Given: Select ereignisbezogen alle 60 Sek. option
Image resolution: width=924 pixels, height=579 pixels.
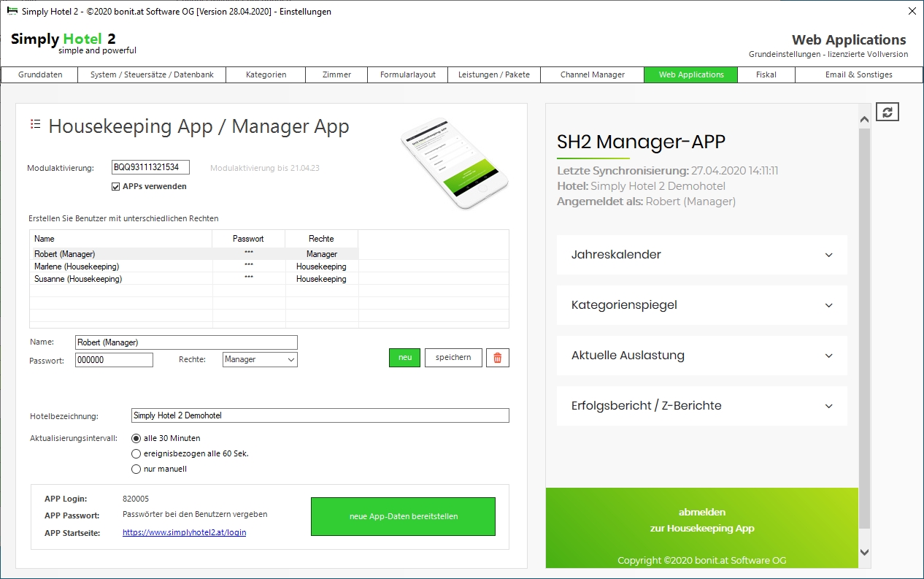Looking at the screenshot, I should [136, 453].
